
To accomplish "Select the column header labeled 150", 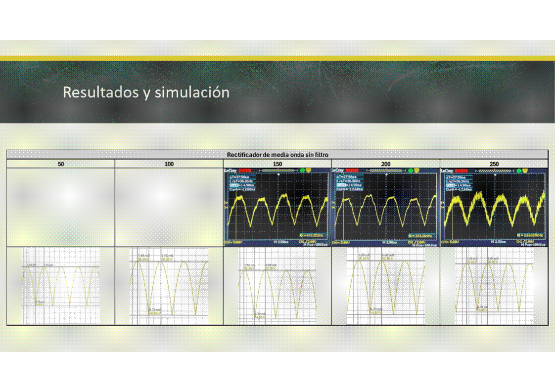I will click(x=277, y=164).
